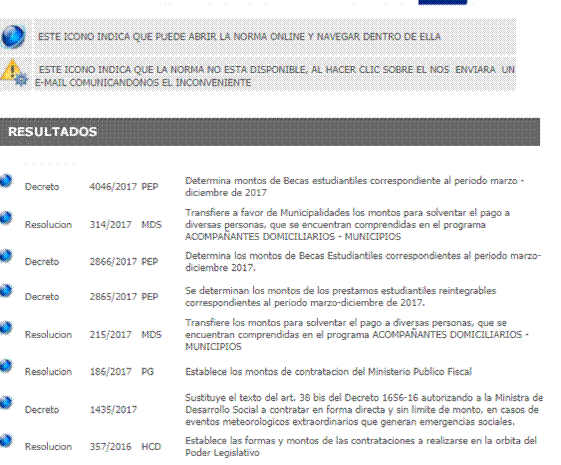Select the 314/2017 Municipalidades transfer description
Screen dimensions: 561x465
[x=347, y=225]
